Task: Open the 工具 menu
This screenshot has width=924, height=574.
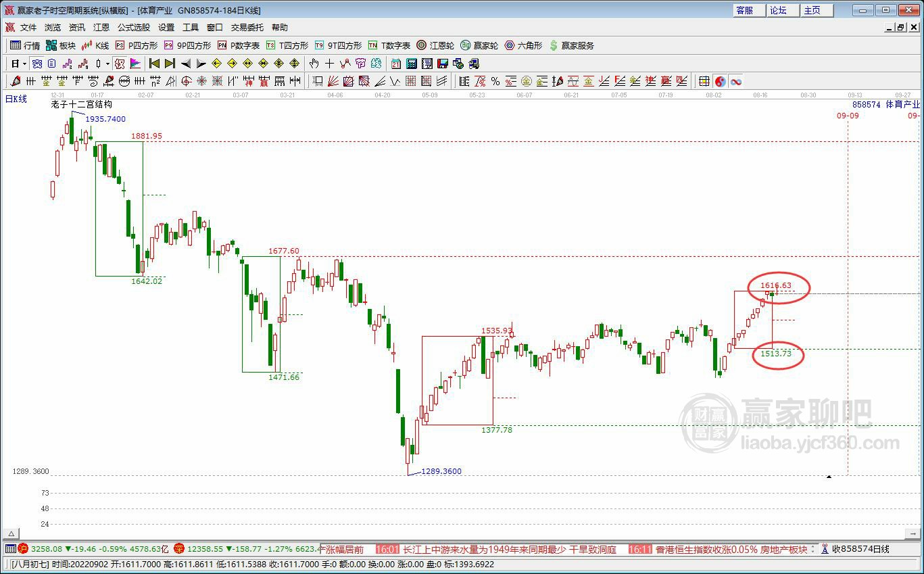Action: [x=191, y=28]
